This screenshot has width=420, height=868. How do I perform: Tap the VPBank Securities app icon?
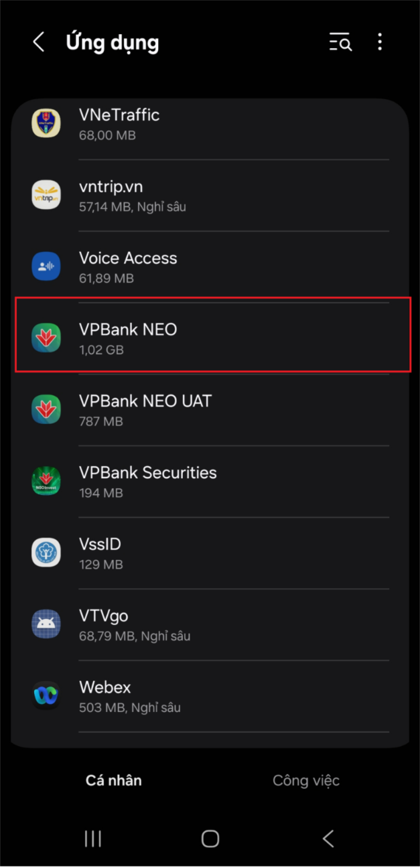[x=46, y=482]
